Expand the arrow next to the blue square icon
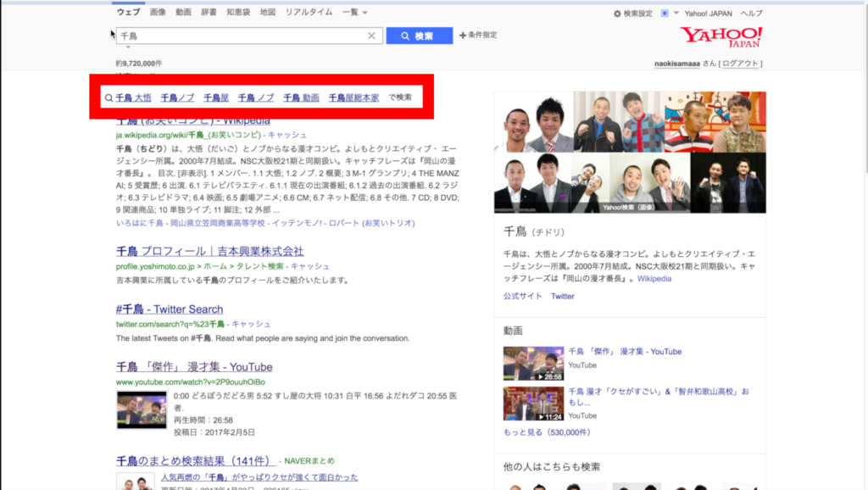 pyautogui.click(x=676, y=14)
